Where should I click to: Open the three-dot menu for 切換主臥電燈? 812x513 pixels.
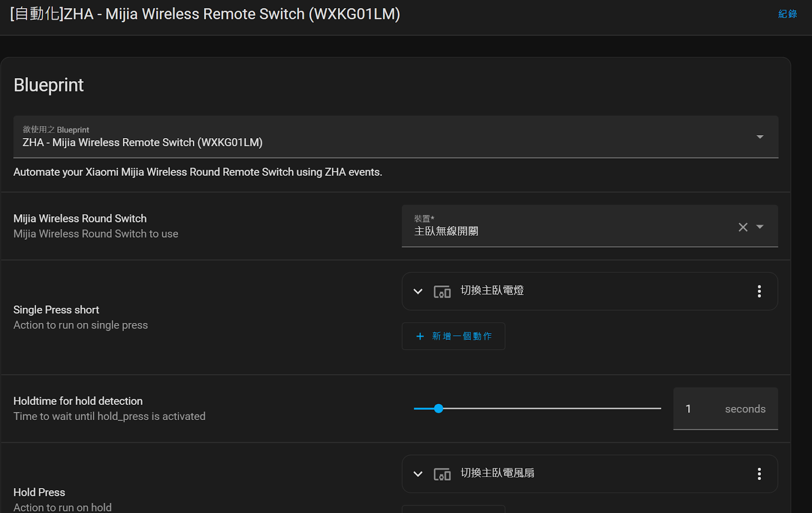pyautogui.click(x=759, y=291)
